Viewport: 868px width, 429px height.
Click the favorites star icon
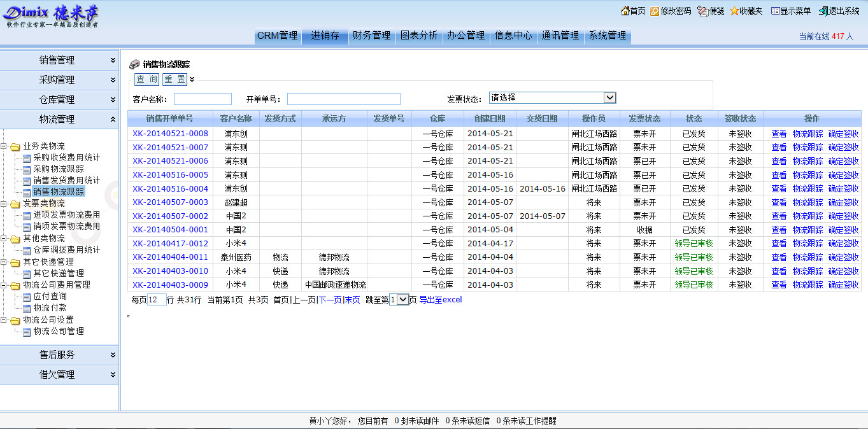734,11
